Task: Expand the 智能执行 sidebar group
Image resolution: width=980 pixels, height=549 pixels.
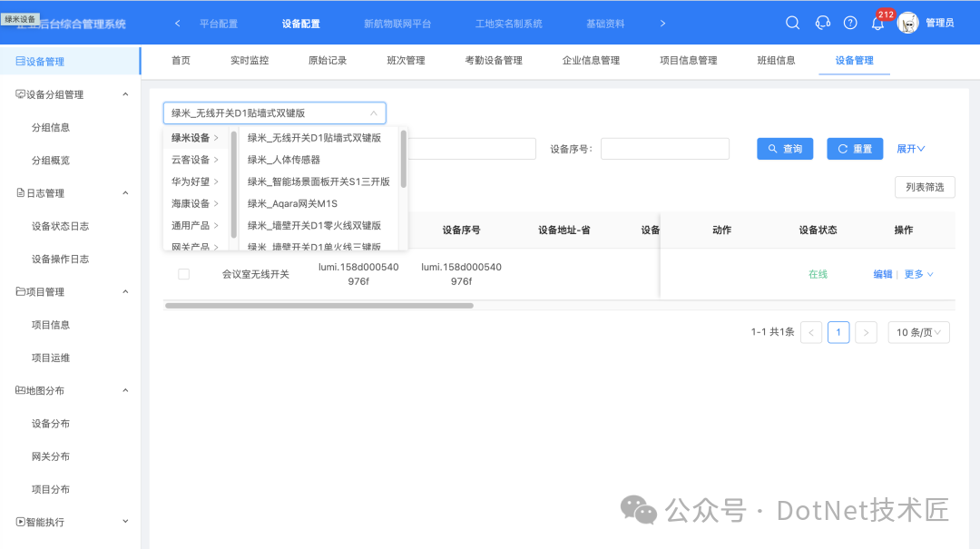Action: click(125, 522)
